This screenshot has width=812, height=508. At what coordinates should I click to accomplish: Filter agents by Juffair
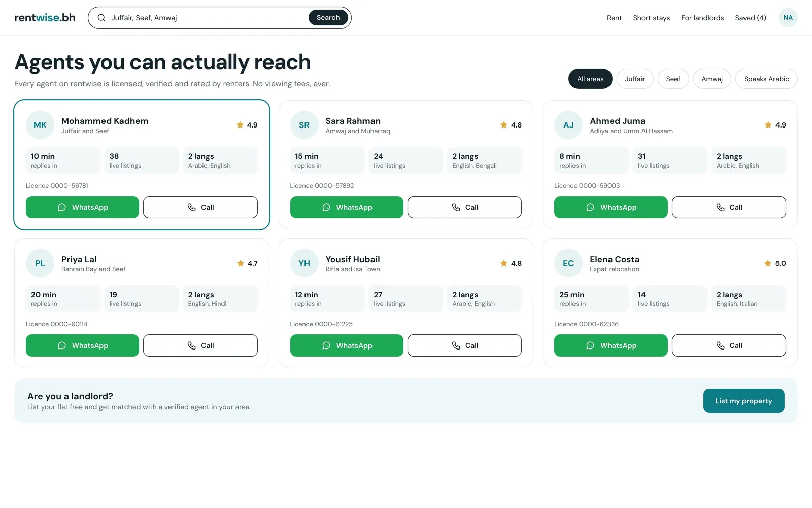pos(635,79)
